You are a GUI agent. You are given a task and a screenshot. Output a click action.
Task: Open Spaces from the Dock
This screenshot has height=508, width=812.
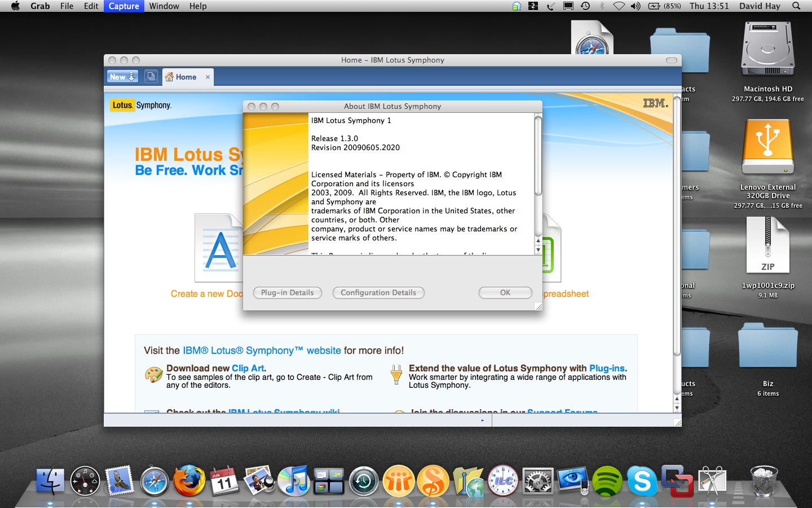[x=329, y=481]
